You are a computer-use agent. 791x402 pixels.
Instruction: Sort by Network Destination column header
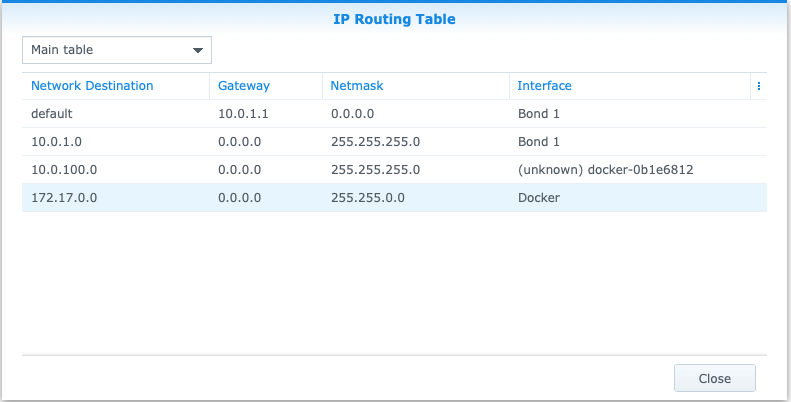pyautogui.click(x=92, y=86)
